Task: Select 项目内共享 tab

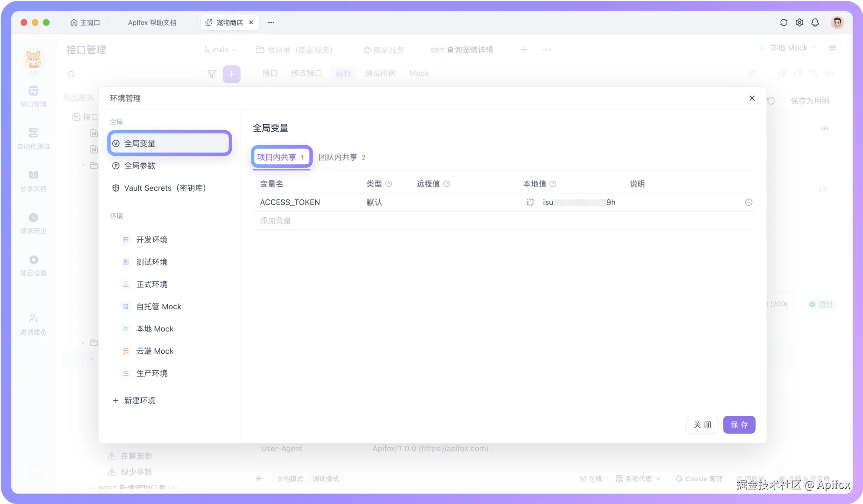Action: (281, 157)
